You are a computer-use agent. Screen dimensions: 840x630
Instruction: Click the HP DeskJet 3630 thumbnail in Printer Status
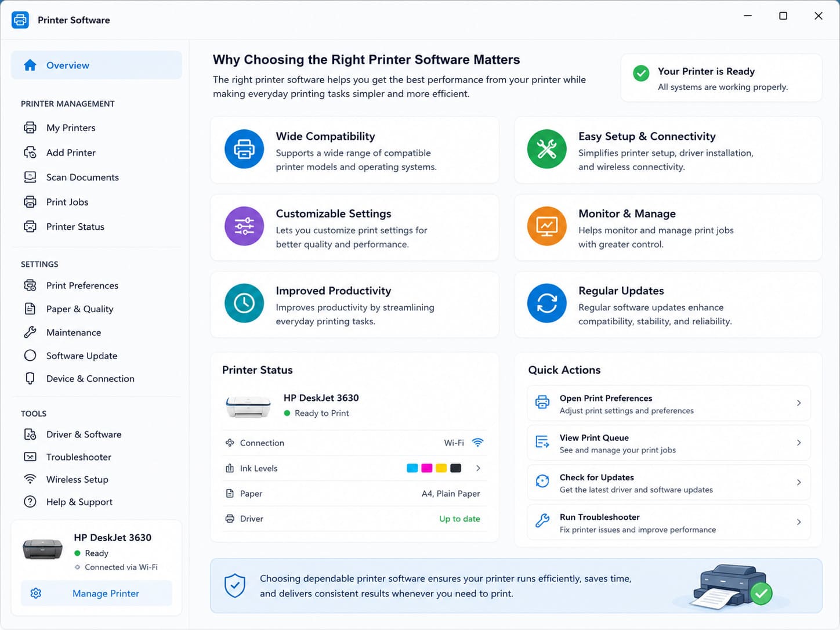point(248,406)
